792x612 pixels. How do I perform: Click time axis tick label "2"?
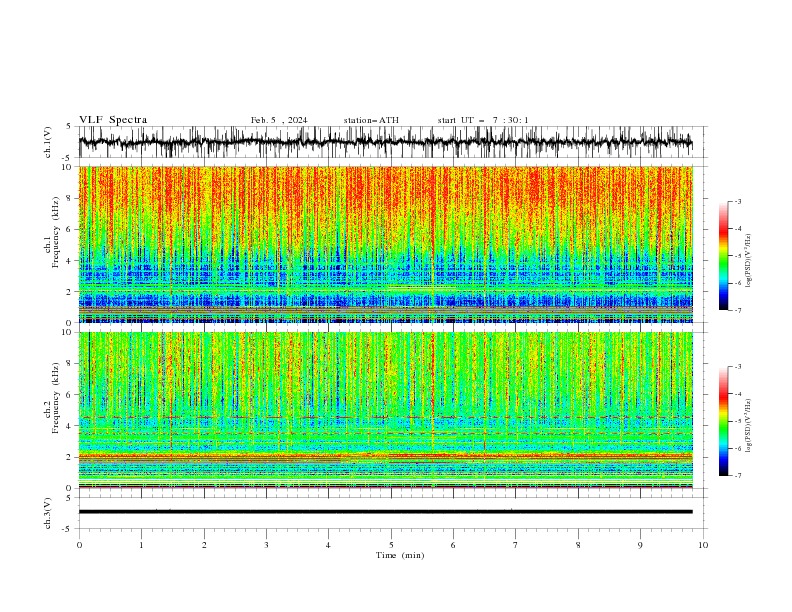click(x=204, y=545)
